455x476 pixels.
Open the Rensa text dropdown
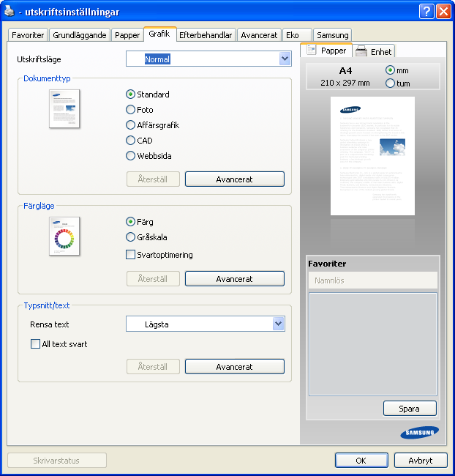pyautogui.click(x=278, y=324)
